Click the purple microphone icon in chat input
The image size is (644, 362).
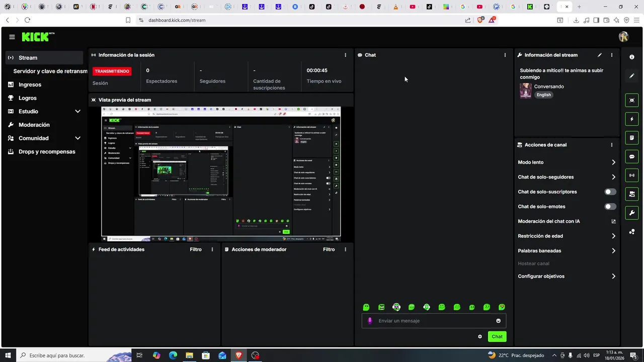(370, 321)
